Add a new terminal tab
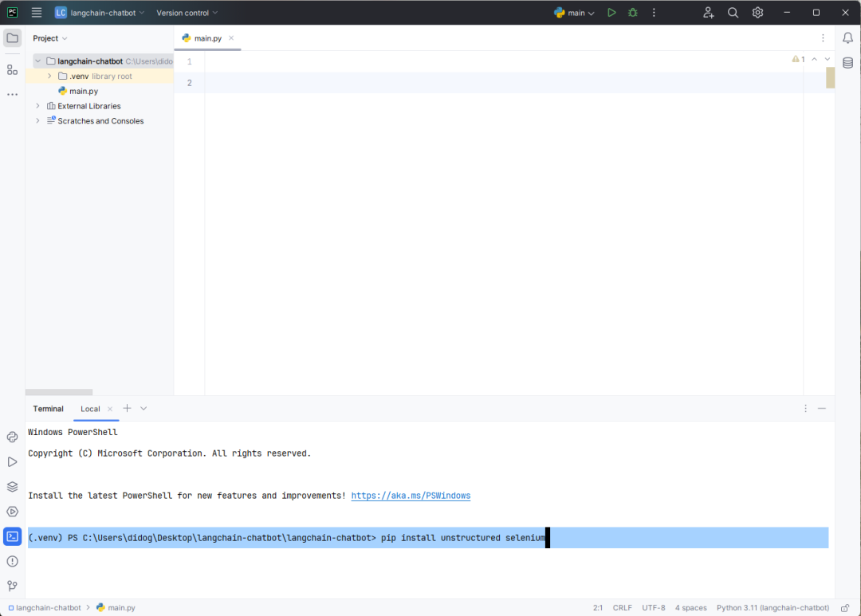Viewport: 861px width, 616px height. coord(127,409)
